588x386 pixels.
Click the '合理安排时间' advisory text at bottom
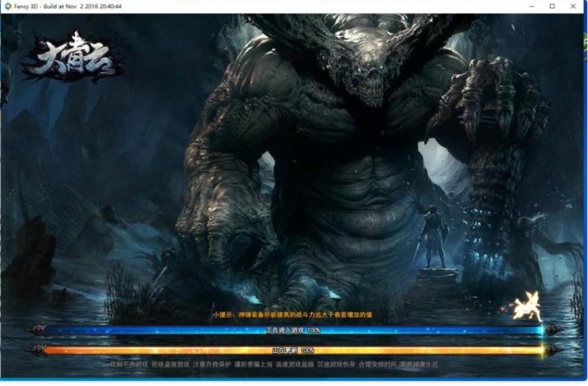click(377, 364)
